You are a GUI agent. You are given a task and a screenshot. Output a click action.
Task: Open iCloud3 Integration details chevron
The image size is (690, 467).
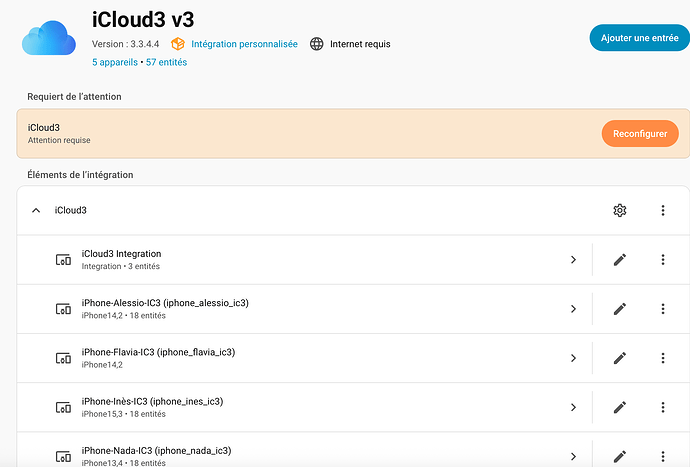(573, 260)
